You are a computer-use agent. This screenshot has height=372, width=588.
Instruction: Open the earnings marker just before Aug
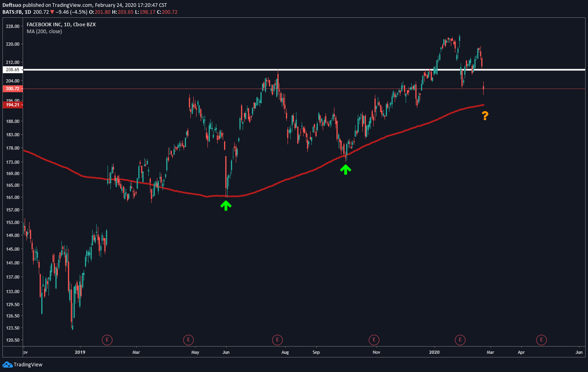277,340
